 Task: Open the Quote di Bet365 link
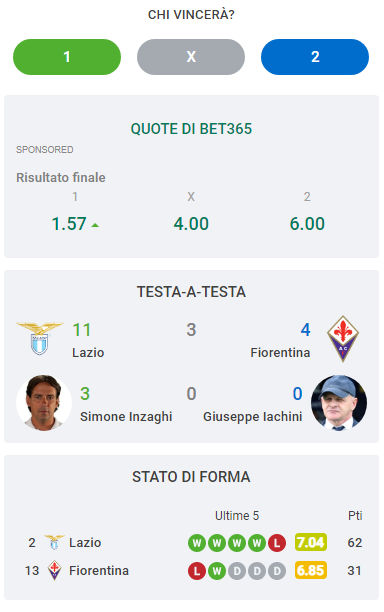click(191, 129)
